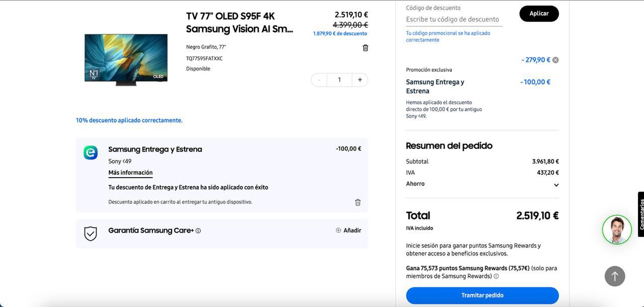Increase product quantity with plus button
Screen dimensions: 644x307
pos(360,80)
